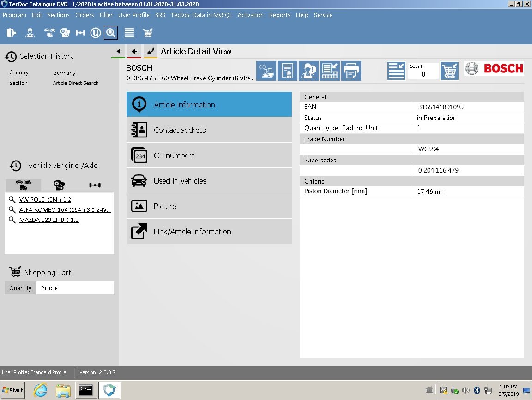532x400 pixels.
Task: Open the Help menu
Action: 302,15
